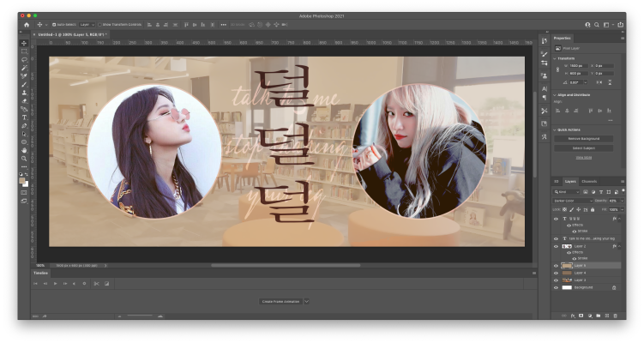Click Lock transparent pixels icon
644x343 pixels.
pyautogui.click(x=565, y=209)
